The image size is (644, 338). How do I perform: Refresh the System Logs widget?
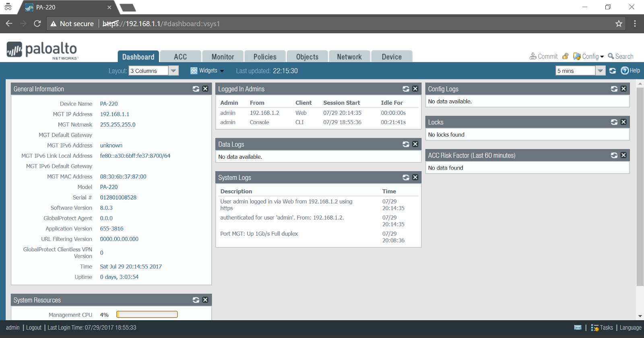pos(406,177)
